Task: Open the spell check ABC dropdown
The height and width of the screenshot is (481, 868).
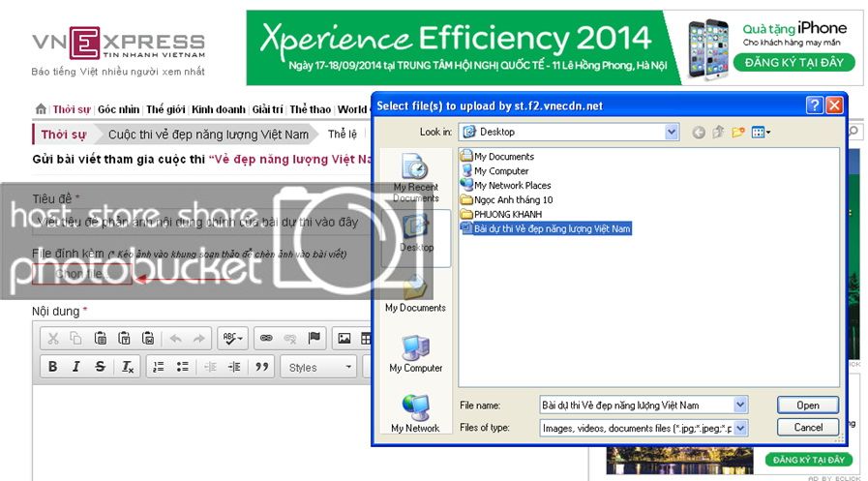Action: (232, 338)
